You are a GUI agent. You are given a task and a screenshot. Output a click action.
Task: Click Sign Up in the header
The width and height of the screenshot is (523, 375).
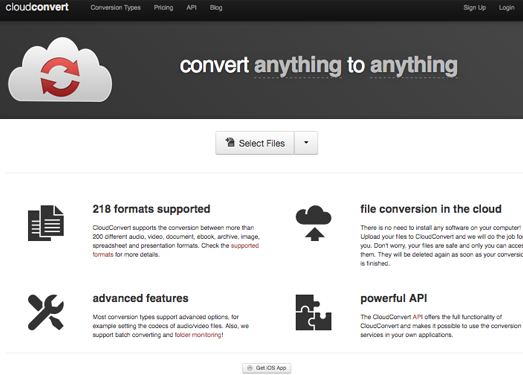[474, 8]
